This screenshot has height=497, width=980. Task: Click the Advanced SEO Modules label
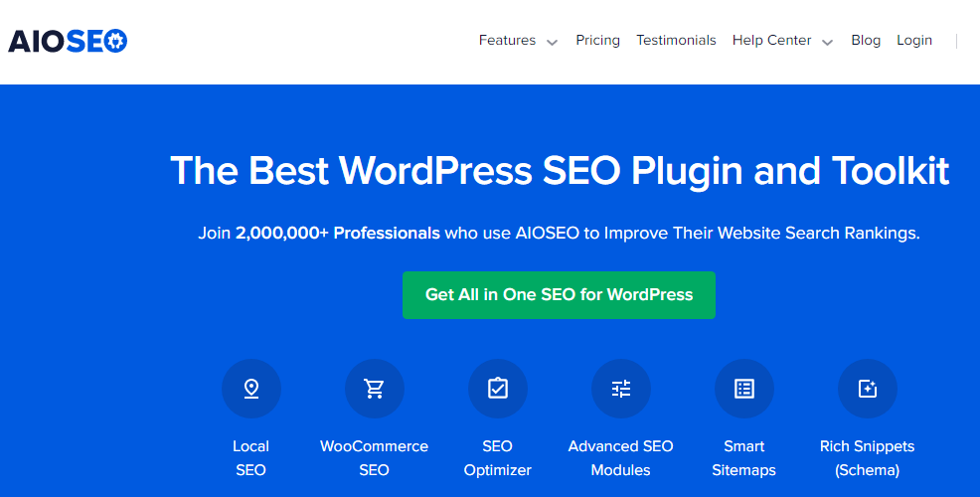pos(620,457)
